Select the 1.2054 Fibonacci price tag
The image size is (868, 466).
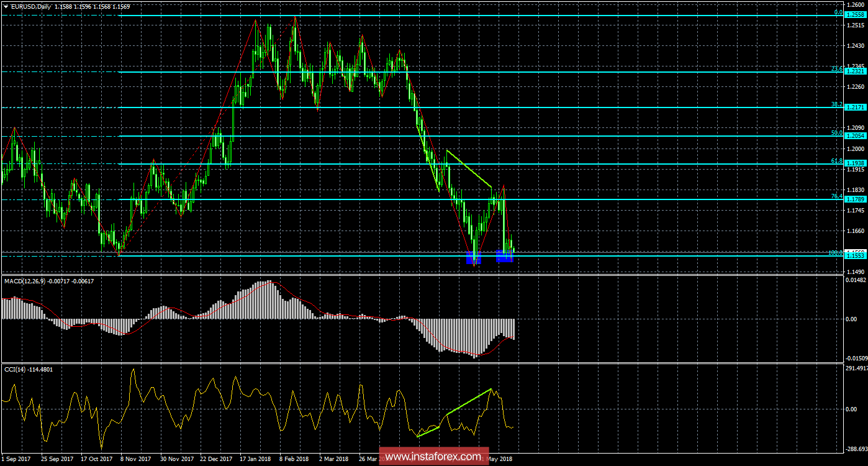tap(855, 135)
